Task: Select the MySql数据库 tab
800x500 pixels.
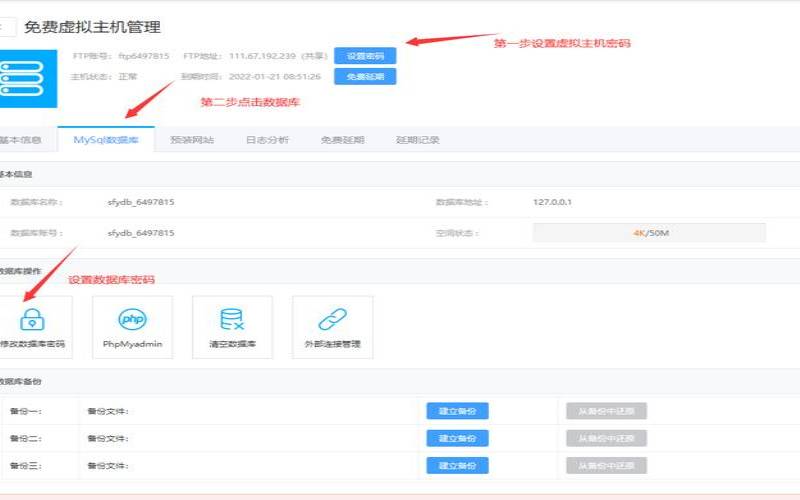Action: [x=106, y=140]
